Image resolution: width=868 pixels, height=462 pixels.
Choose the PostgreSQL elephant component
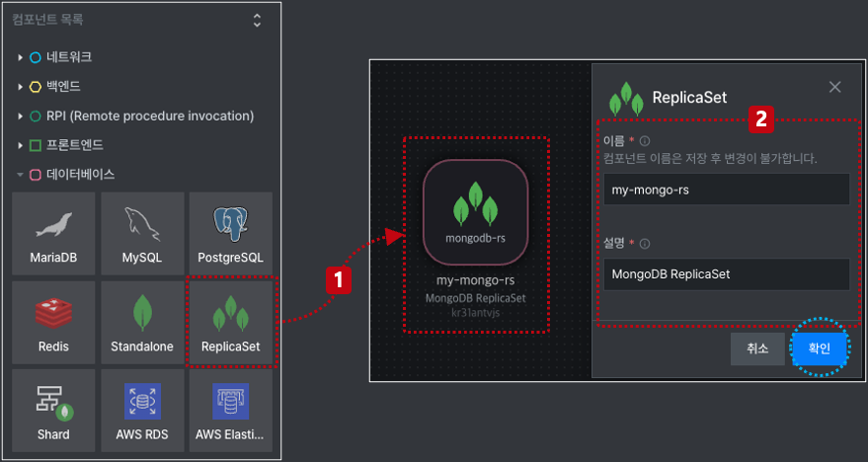pos(231,234)
